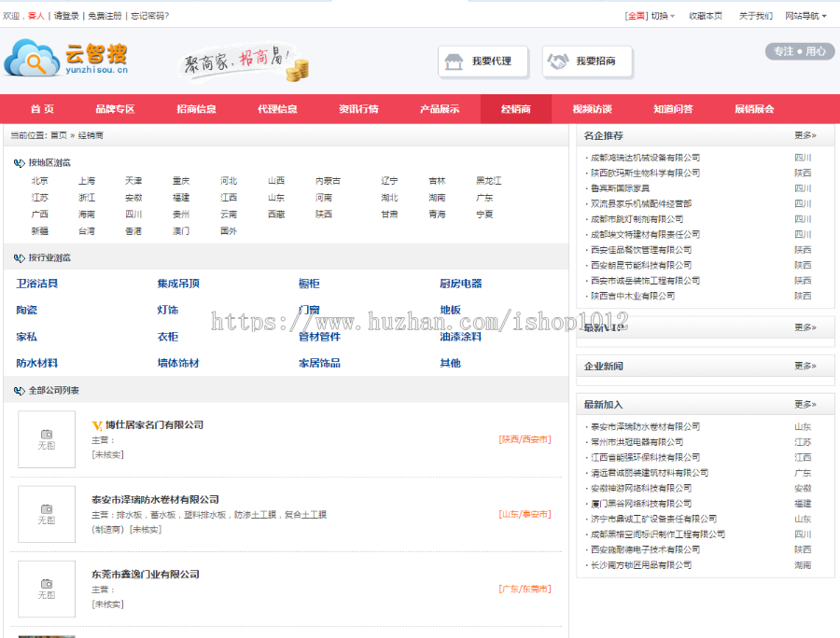Viewport: 840px width, 638px height.
Task: Click the 忘记密码? link
Action: tap(150, 16)
